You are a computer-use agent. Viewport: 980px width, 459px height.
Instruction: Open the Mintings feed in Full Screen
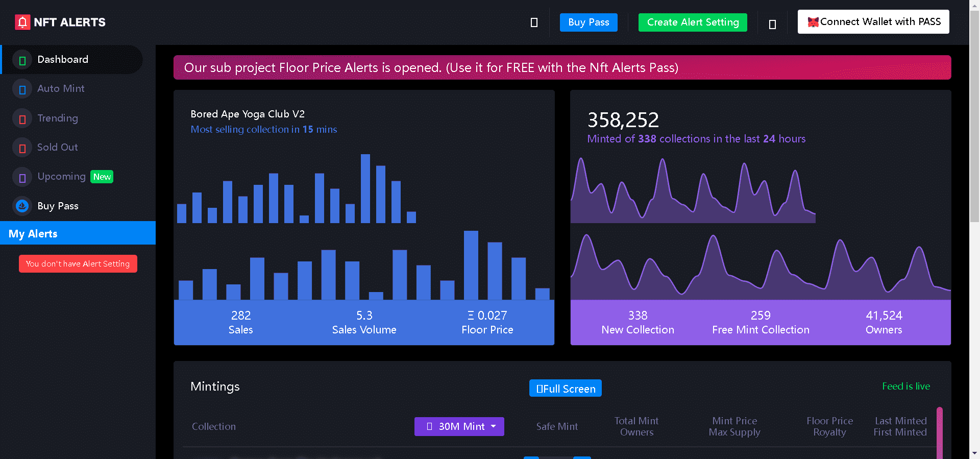[565, 389]
